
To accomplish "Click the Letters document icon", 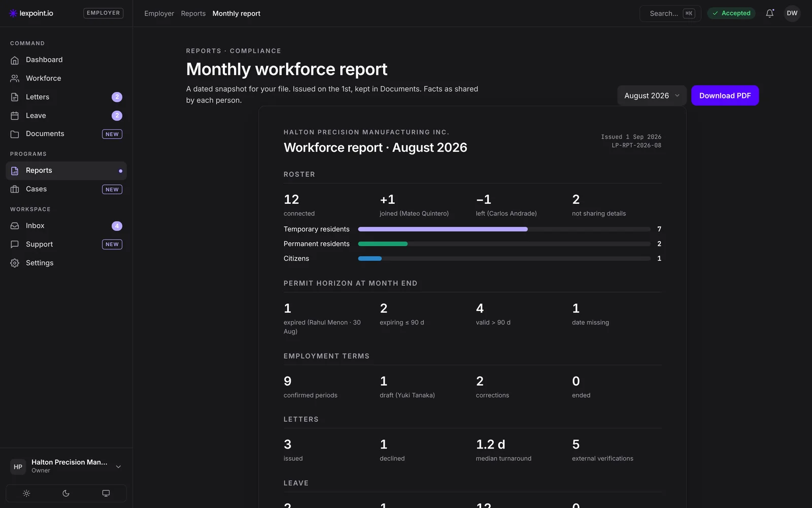I will coord(15,97).
